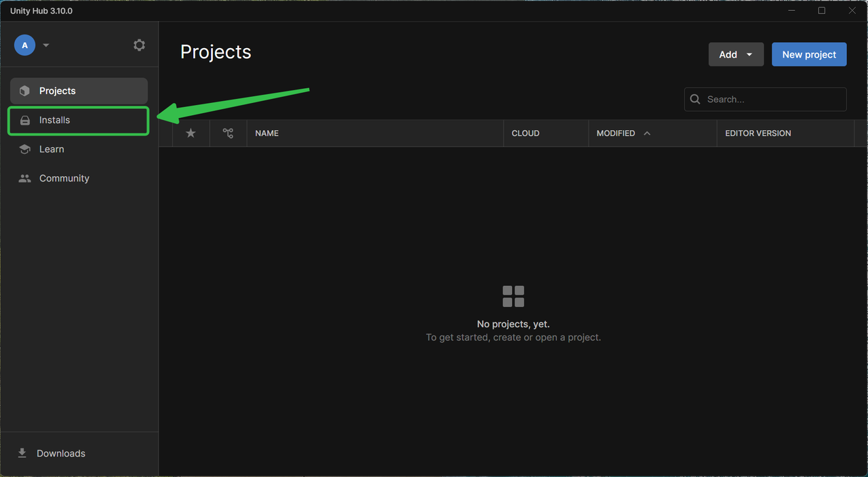Click the search magnifier icon

(x=695, y=100)
